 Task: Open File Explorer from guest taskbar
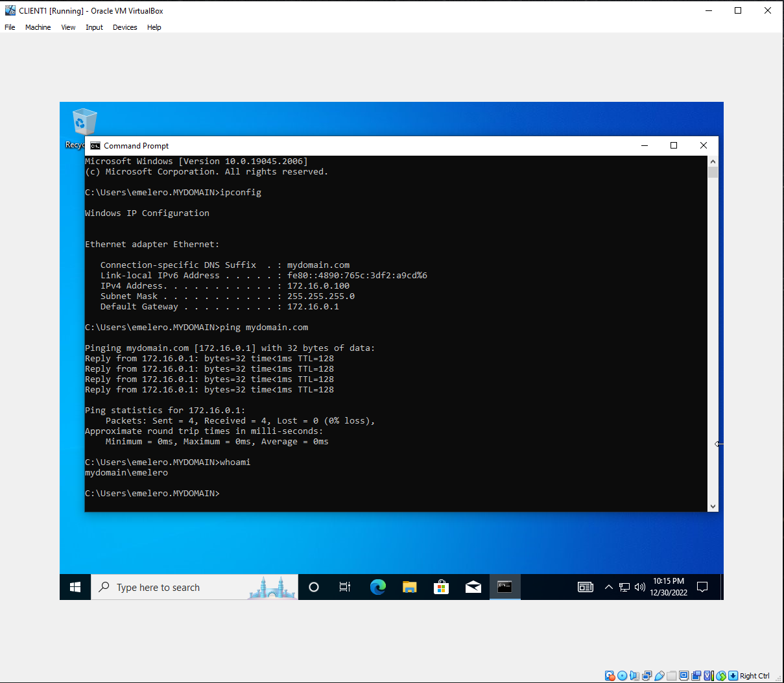tap(409, 587)
